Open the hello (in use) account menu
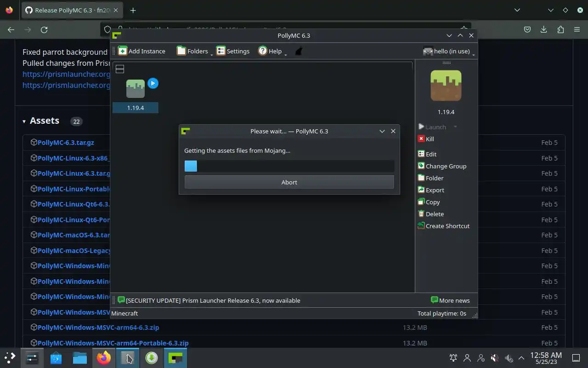This screenshot has height=368, width=588. (x=448, y=51)
